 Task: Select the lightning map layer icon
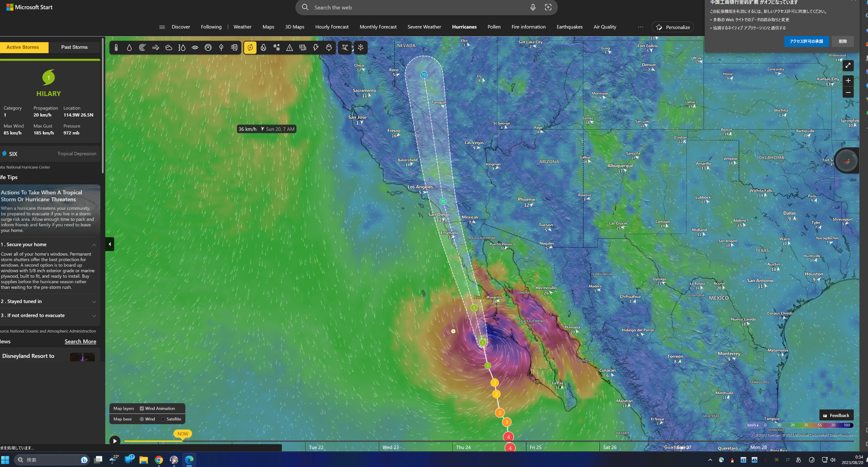[316, 48]
